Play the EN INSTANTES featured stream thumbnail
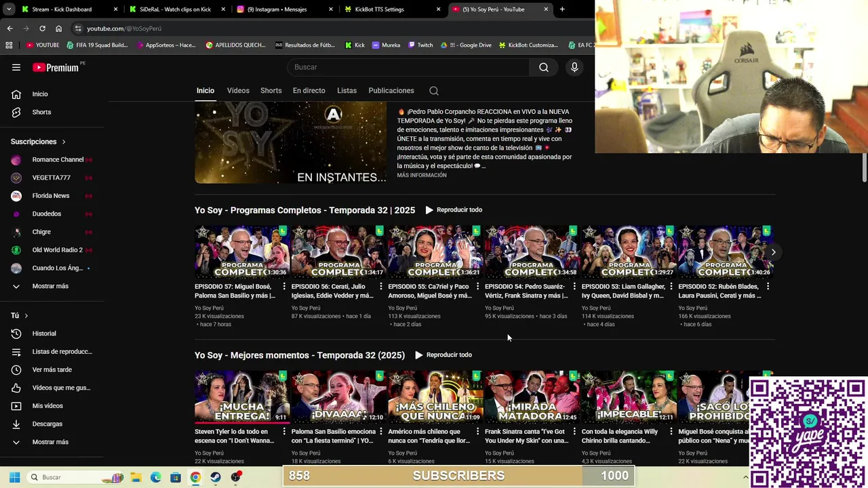Image resolution: width=868 pixels, height=488 pixels. pos(290,143)
